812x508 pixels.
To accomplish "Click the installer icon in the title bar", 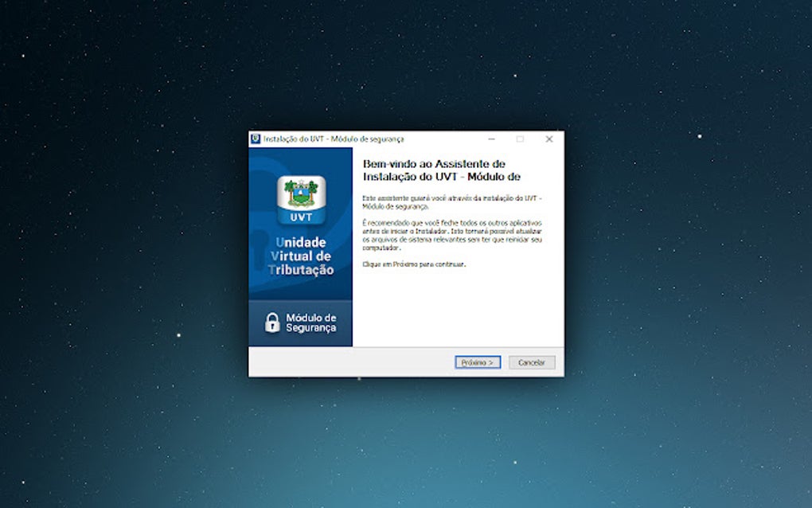I will [x=256, y=139].
